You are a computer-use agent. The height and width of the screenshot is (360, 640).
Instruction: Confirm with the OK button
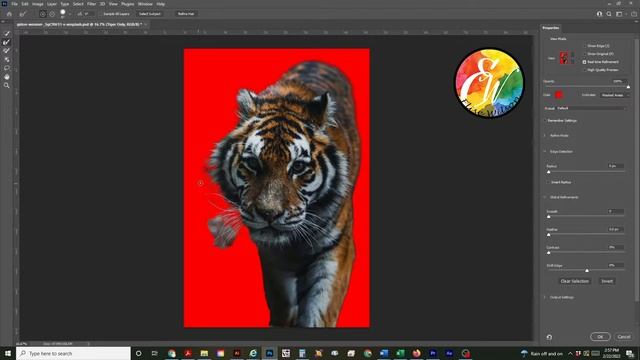tap(600, 337)
